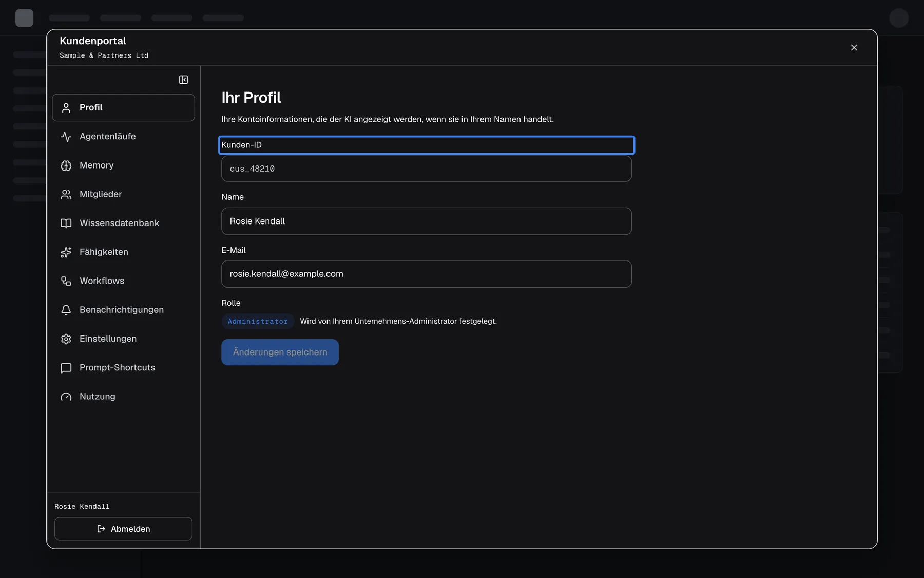Show Benachrichtigungen settings
The height and width of the screenshot is (578, 924).
pyautogui.click(x=123, y=310)
